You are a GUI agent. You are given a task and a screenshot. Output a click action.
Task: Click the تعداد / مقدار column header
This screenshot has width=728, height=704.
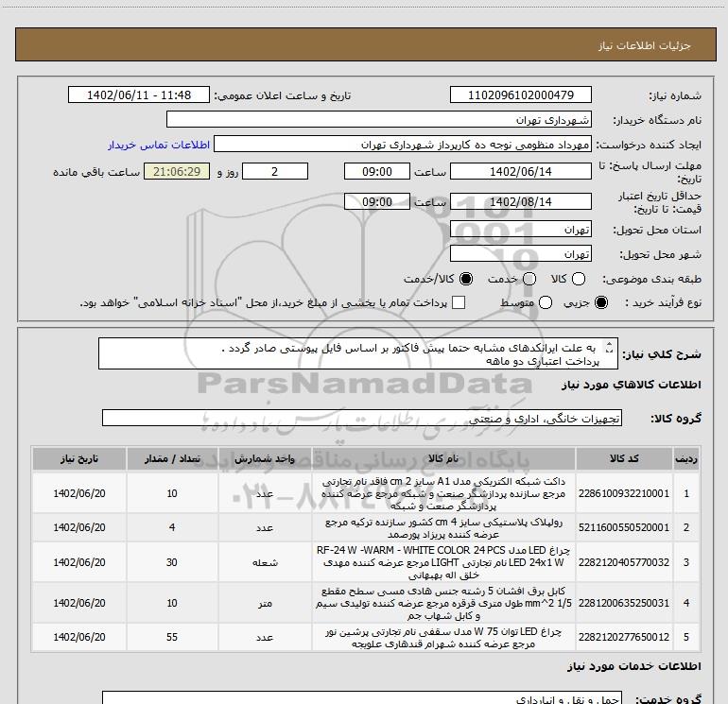(x=172, y=459)
